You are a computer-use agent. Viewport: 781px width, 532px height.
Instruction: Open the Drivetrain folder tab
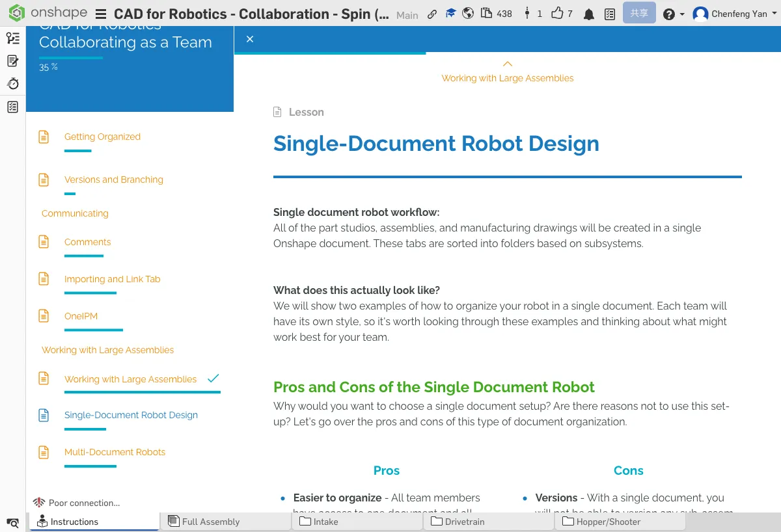click(x=464, y=522)
